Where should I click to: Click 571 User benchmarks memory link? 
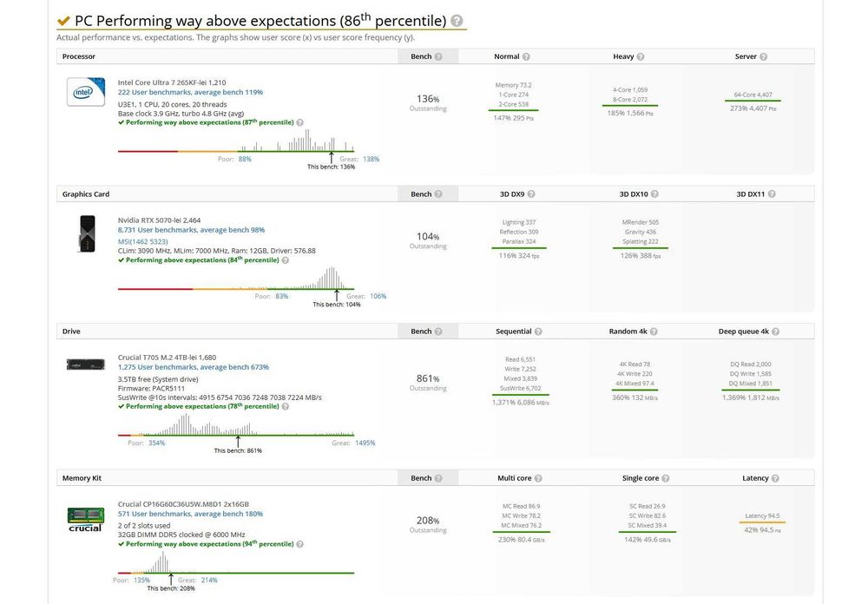tap(190, 514)
